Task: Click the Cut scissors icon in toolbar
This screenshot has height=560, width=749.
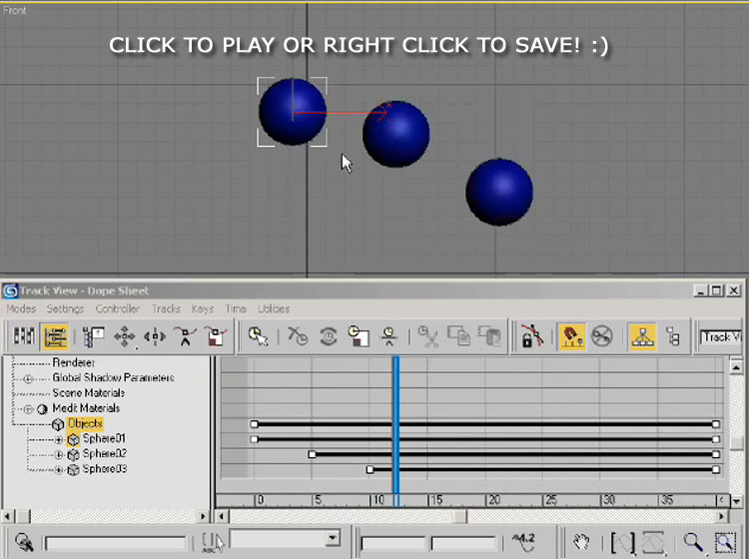Action: [x=429, y=337]
